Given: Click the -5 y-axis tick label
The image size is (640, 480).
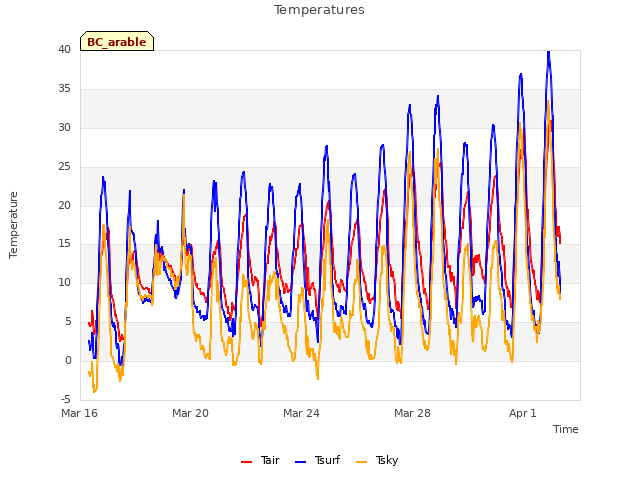Looking at the screenshot, I should click(66, 399).
